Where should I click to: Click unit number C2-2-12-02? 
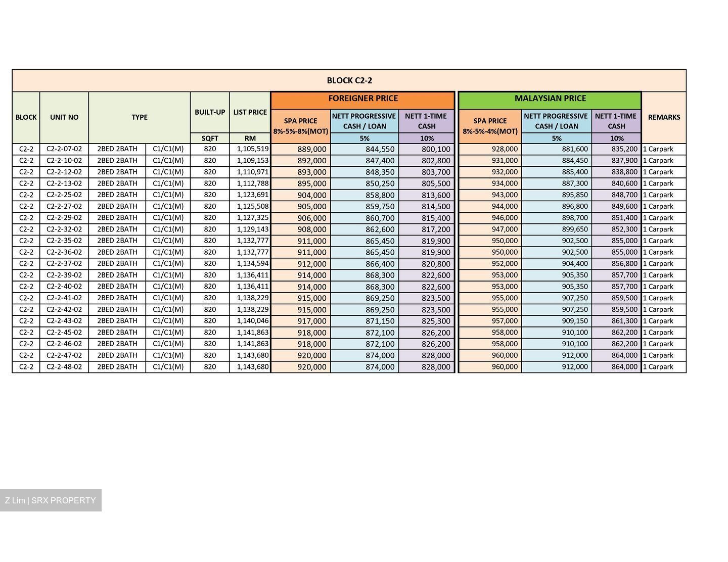click(64, 172)
